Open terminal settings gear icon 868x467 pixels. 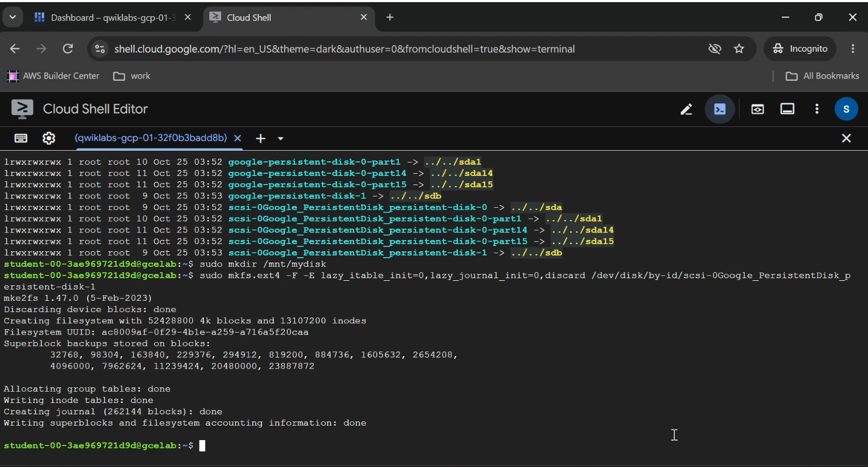coord(49,138)
